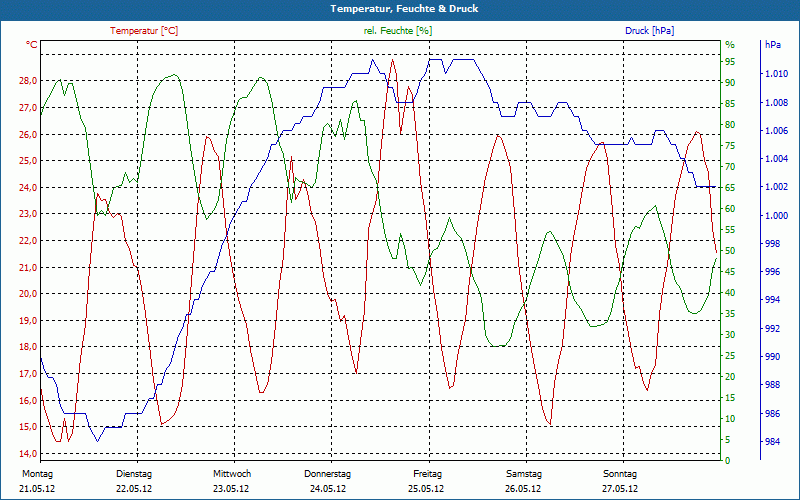The height and width of the screenshot is (500, 800).
Task: Click the '994' pressure axis value
Action: click(x=771, y=300)
